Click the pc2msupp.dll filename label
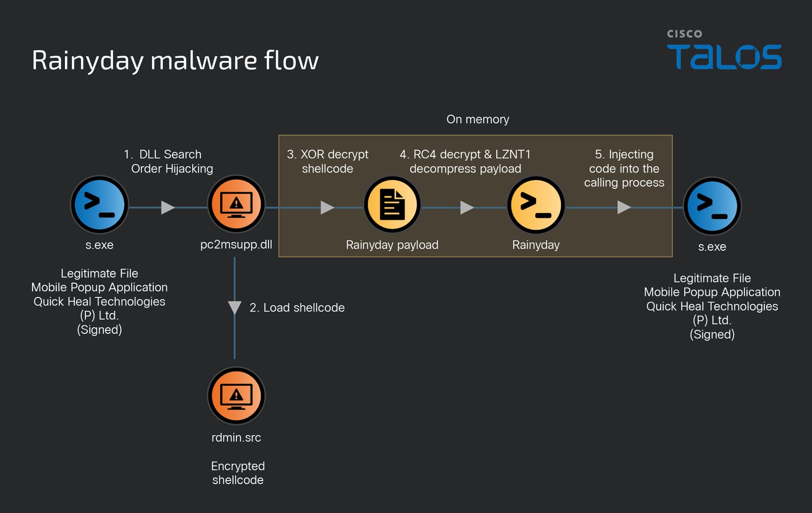812x513 pixels. click(236, 245)
